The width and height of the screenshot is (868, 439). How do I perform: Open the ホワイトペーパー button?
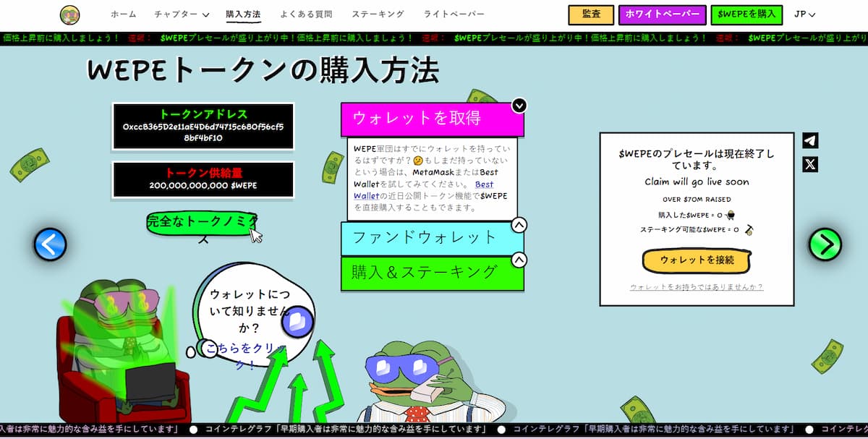(662, 14)
